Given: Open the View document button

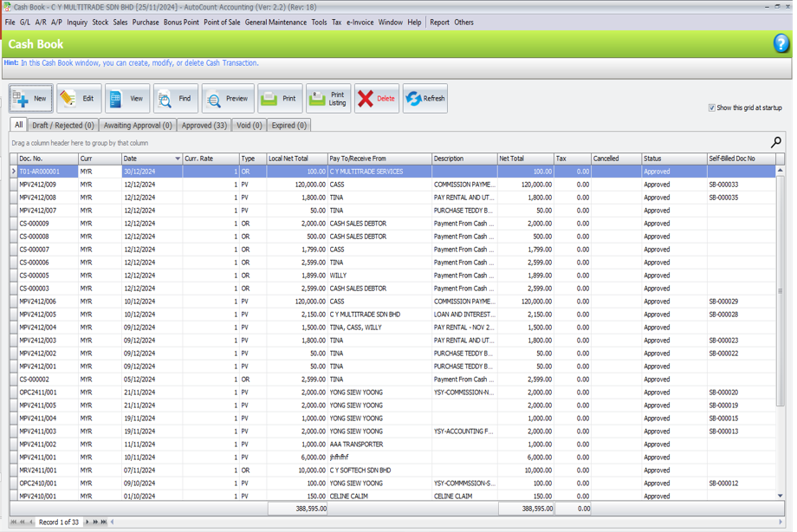Looking at the screenshot, I should pyautogui.click(x=126, y=99).
